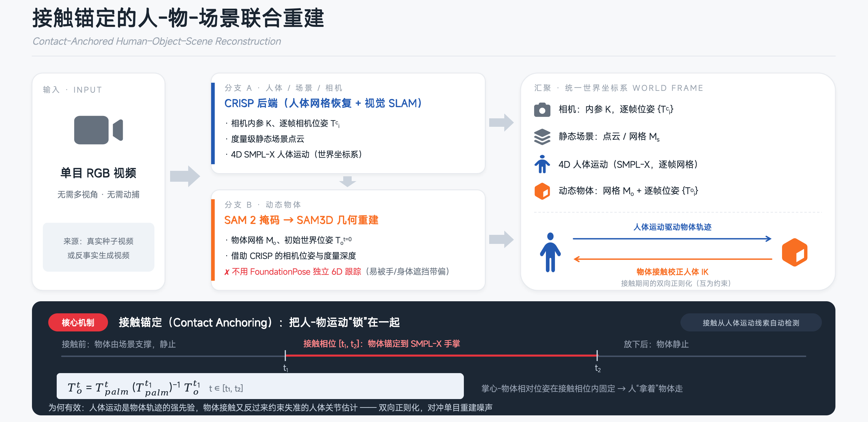Click the person icon beside 4D 人体运动
Viewport: 868px width, 422px height.
pos(542,164)
